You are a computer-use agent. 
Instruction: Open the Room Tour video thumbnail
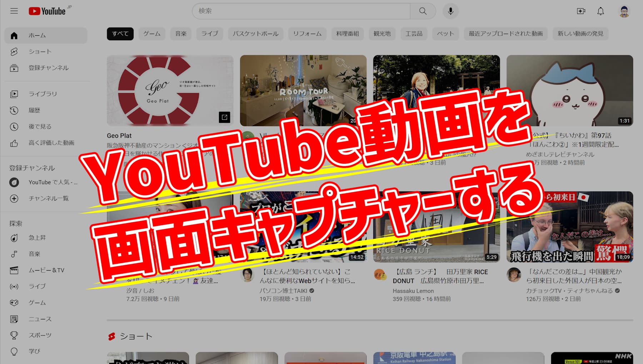[303, 90]
